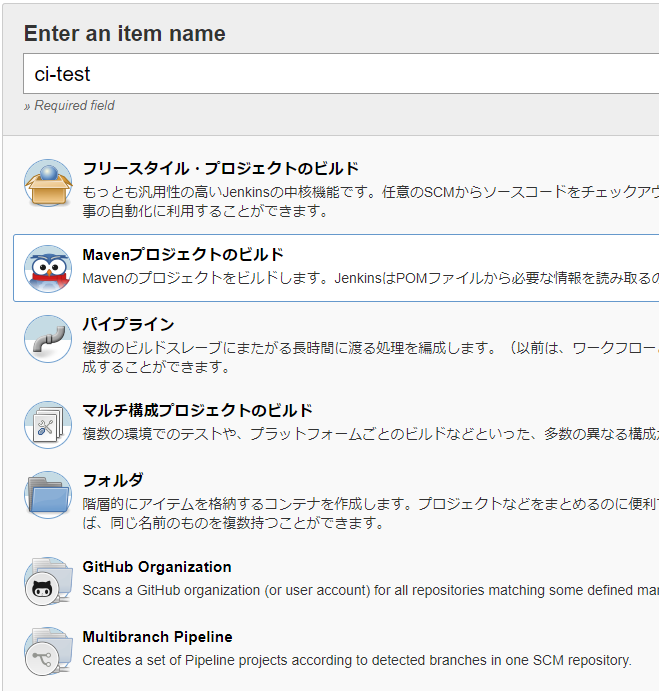Image resolution: width=659 pixels, height=691 pixels.
Task: Click the folder description about コンテナ
Action: coord(371,513)
